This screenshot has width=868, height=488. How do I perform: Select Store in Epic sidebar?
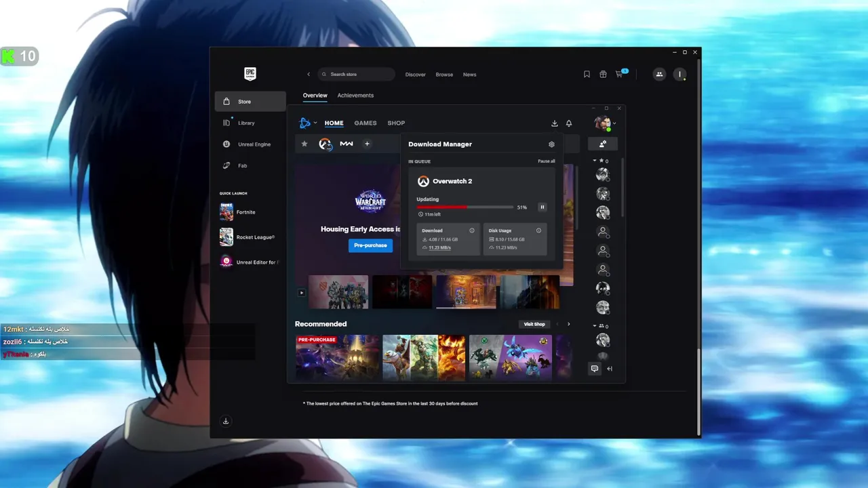[x=250, y=102]
